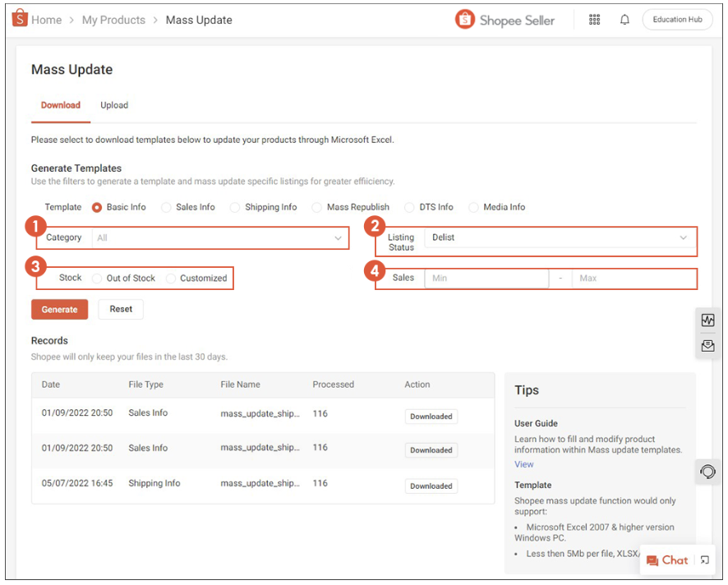Click the Downloaded button for Shipping Info record
728x585 pixels.
pyautogui.click(x=431, y=486)
